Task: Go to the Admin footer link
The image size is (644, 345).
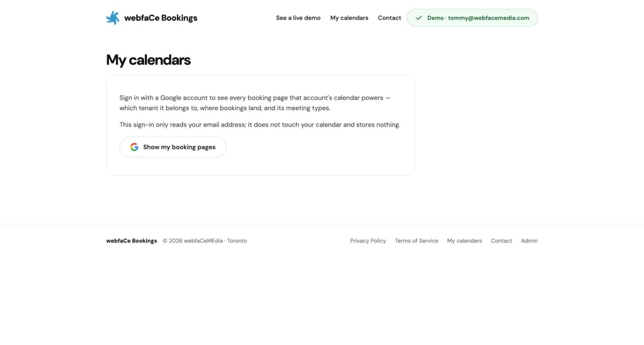Action: tap(529, 241)
